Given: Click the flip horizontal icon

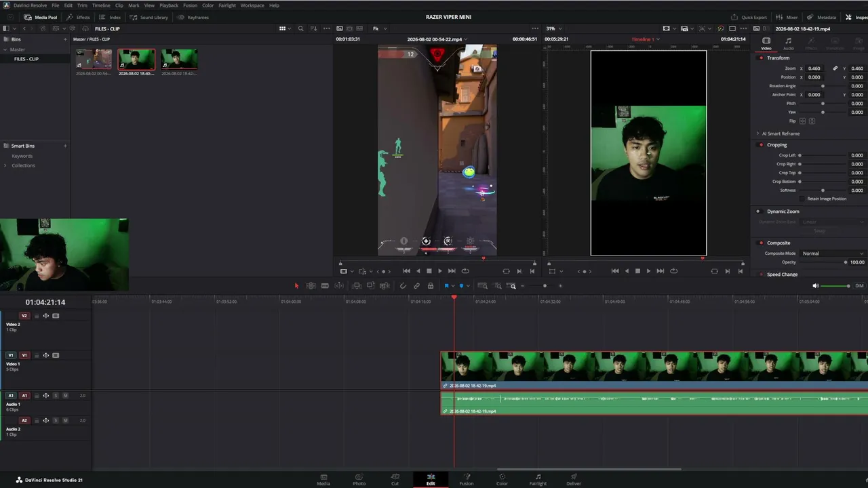Looking at the screenshot, I should point(803,121).
